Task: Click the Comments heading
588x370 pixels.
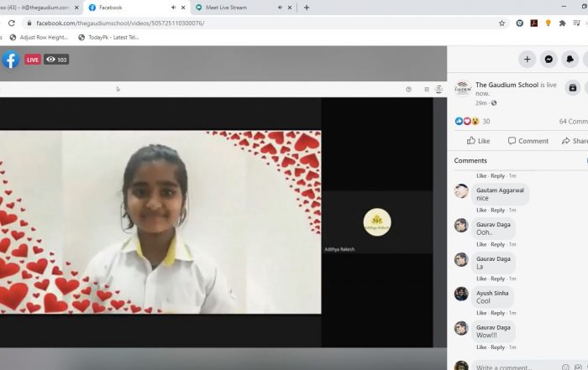Action: [470, 160]
